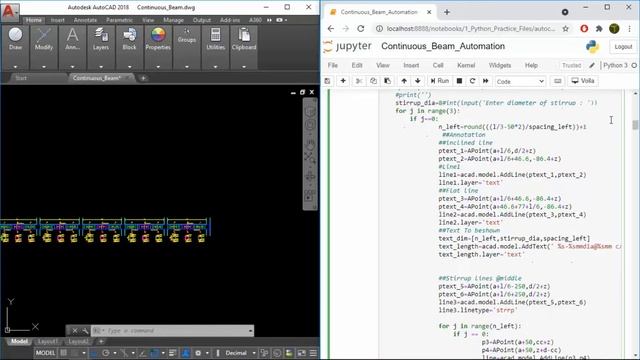Open the Block panel icon in AutoCAD
Screen dimensions: 640x360
coord(129,39)
